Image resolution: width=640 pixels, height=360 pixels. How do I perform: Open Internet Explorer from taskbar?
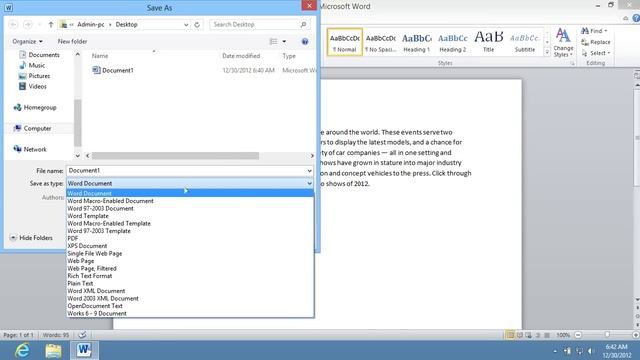click(22, 350)
